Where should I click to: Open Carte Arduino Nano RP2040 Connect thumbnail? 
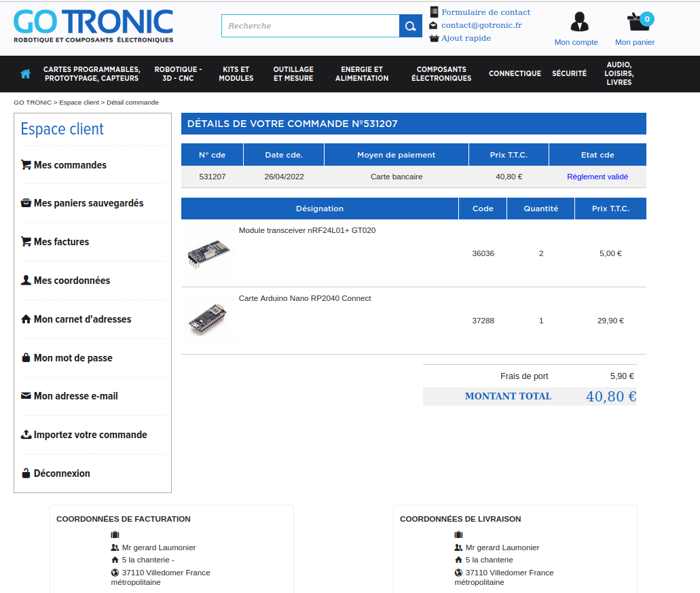pos(208,321)
